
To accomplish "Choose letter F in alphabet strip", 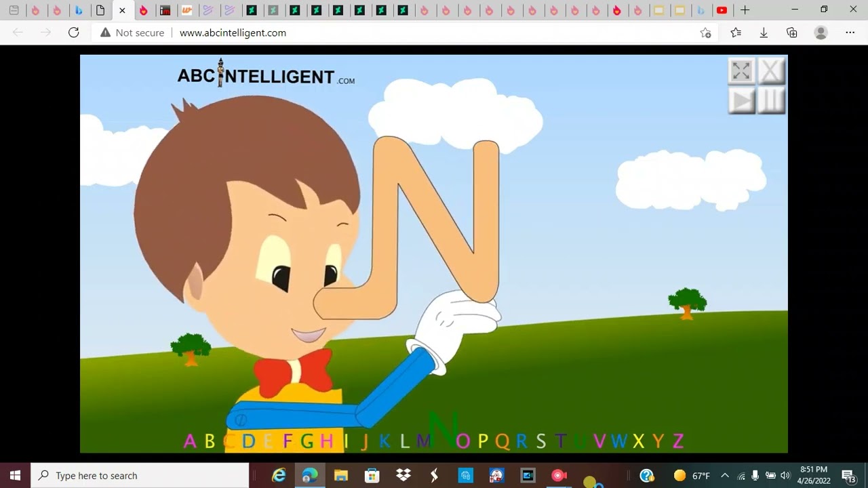I will [288, 442].
